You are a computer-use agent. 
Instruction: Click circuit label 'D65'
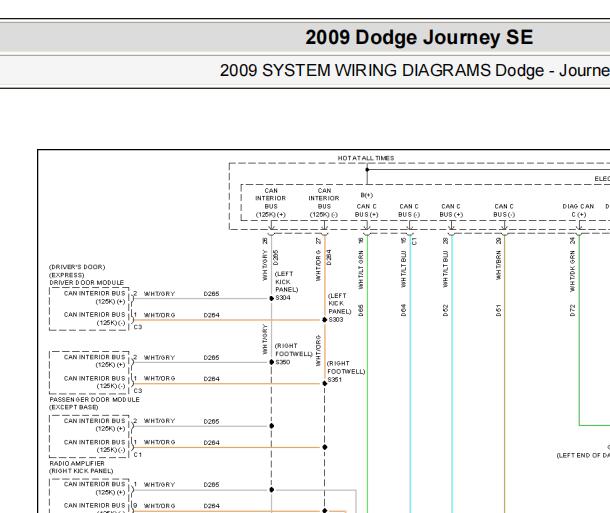point(361,310)
